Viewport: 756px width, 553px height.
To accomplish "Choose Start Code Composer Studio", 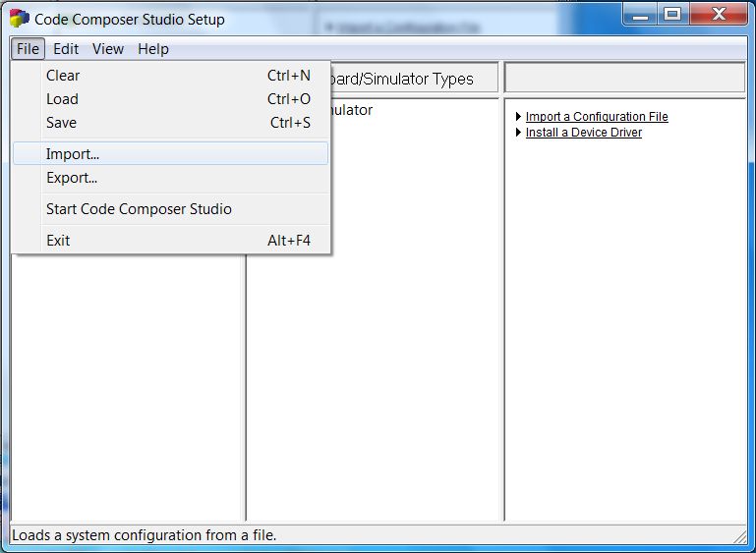I will point(171,209).
